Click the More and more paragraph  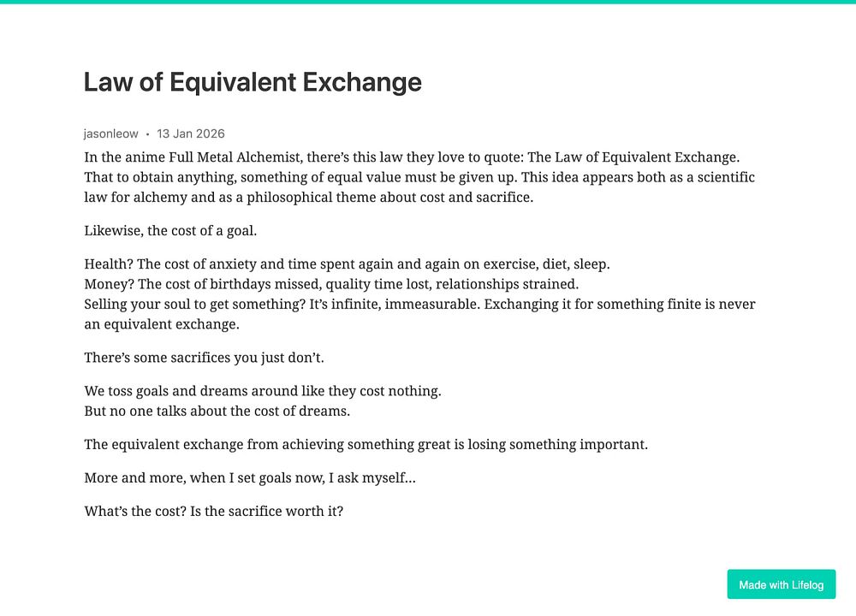(x=250, y=478)
